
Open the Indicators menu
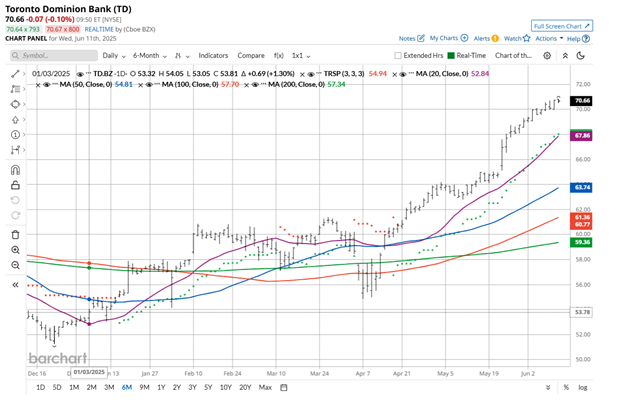click(x=213, y=56)
